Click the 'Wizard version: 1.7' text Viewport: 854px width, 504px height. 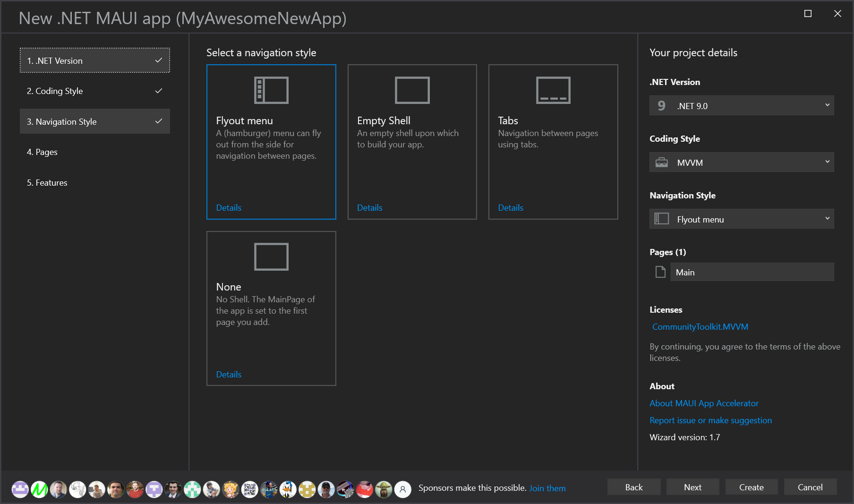(684, 437)
